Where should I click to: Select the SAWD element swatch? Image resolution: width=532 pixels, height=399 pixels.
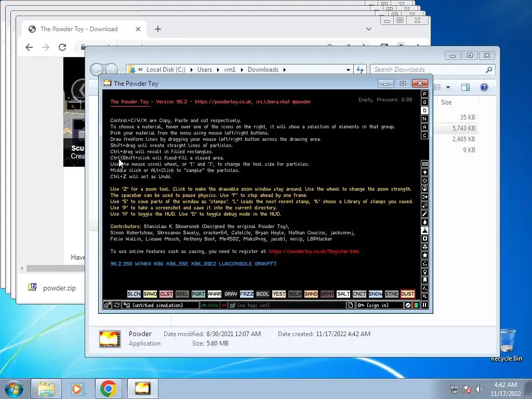pos(150,294)
